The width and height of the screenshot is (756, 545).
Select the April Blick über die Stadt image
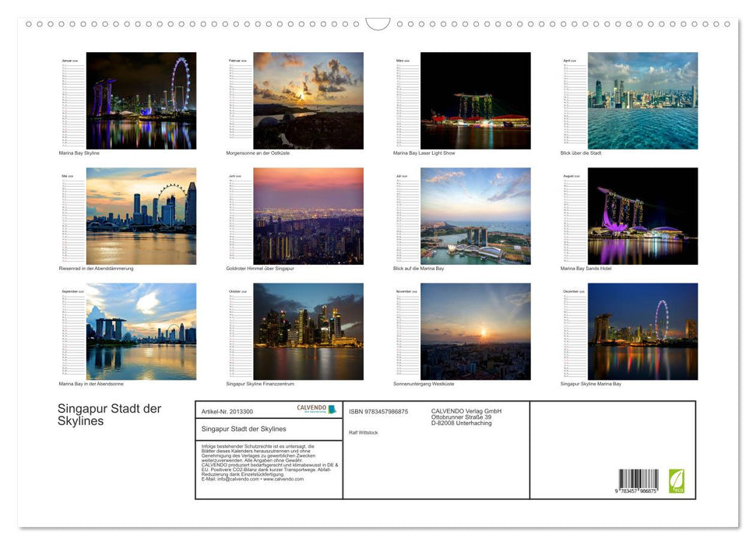(x=645, y=100)
